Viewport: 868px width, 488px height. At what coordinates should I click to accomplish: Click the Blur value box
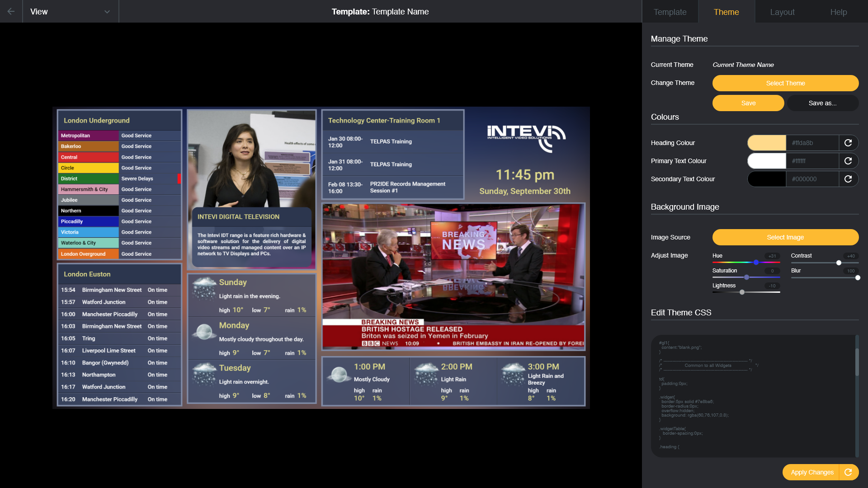pyautogui.click(x=851, y=271)
